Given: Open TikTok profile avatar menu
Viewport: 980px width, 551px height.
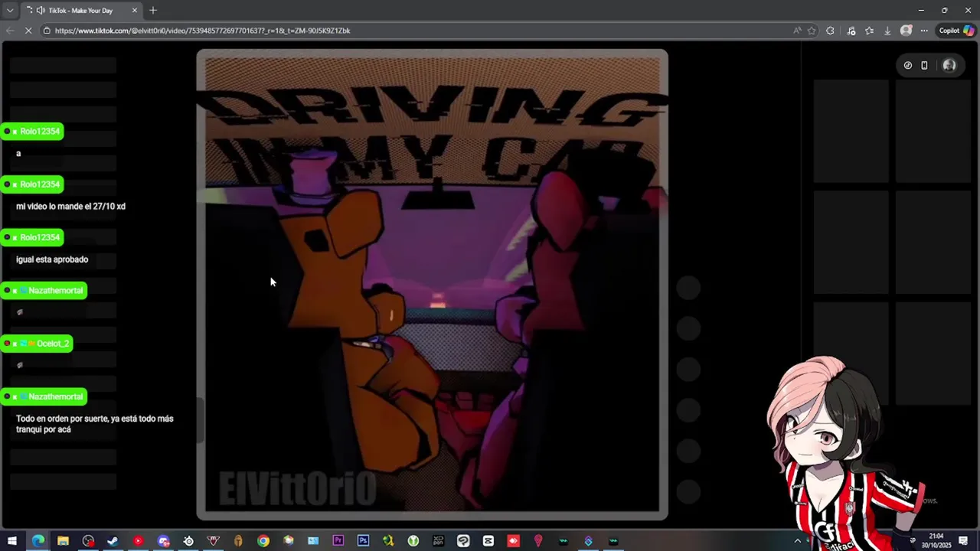Looking at the screenshot, I should pos(949,66).
